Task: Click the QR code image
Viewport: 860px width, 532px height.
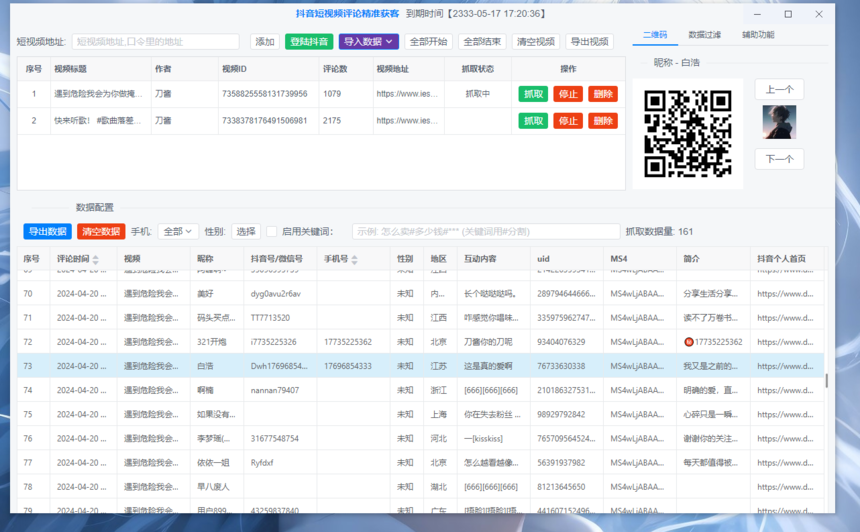Action: pos(688,134)
